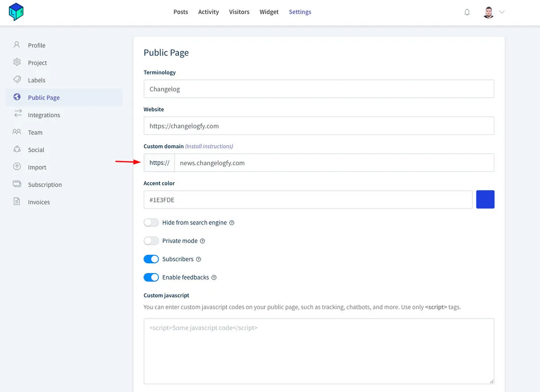
Task: Click the Team people icon in sidebar
Action: click(17, 132)
